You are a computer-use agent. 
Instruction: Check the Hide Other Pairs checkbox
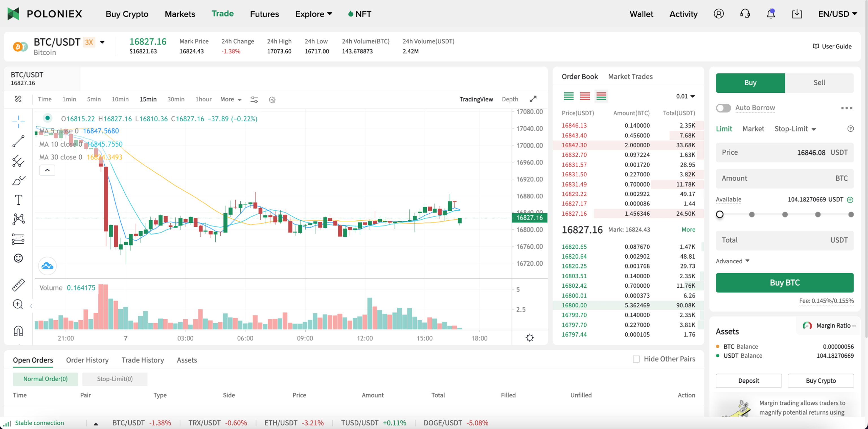tap(636, 359)
